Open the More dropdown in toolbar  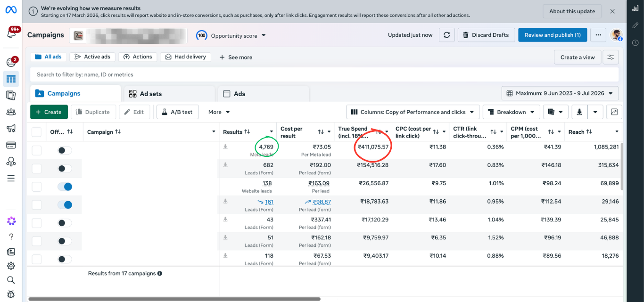point(219,112)
